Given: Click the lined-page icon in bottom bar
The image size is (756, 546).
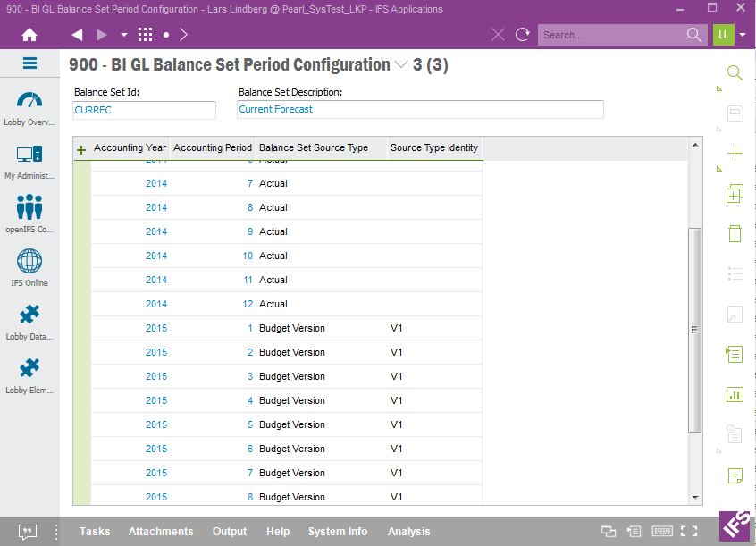Looking at the screenshot, I should (x=634, y=532).
